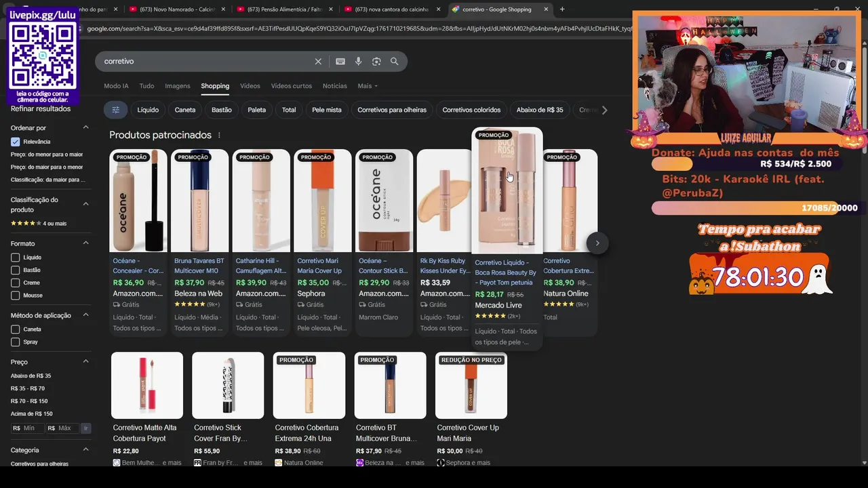Sort by 'Preço: do maior para o menor'
Viewport: 868px width, 488px height.
click(47, 167)
